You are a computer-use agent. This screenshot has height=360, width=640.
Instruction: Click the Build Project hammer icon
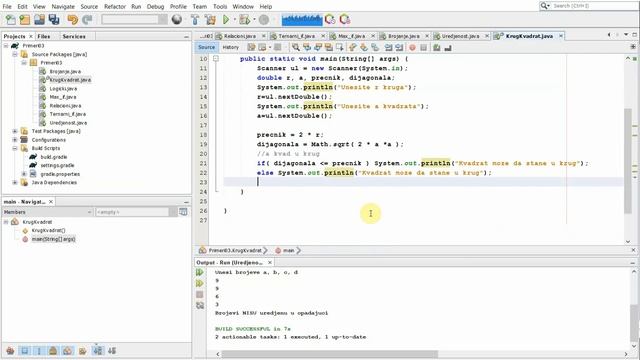pyautogui.click(x=195, y=19)
